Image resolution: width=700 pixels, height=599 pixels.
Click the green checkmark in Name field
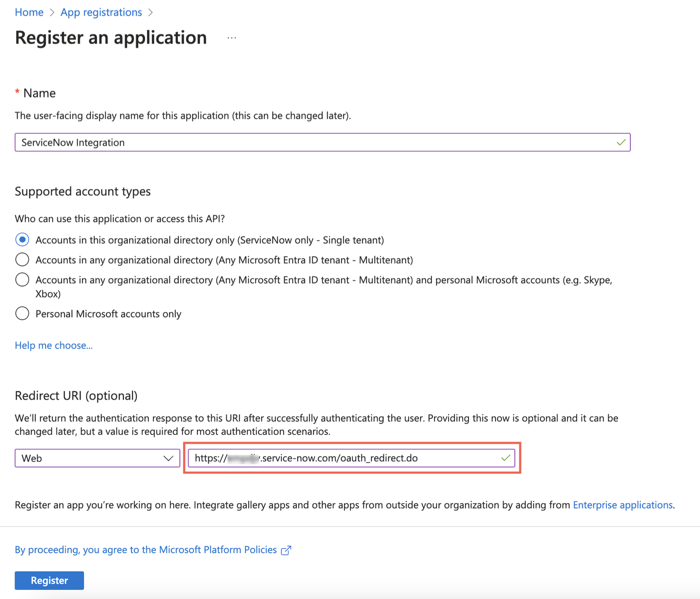pyautogui.click(x=621, y=143)
